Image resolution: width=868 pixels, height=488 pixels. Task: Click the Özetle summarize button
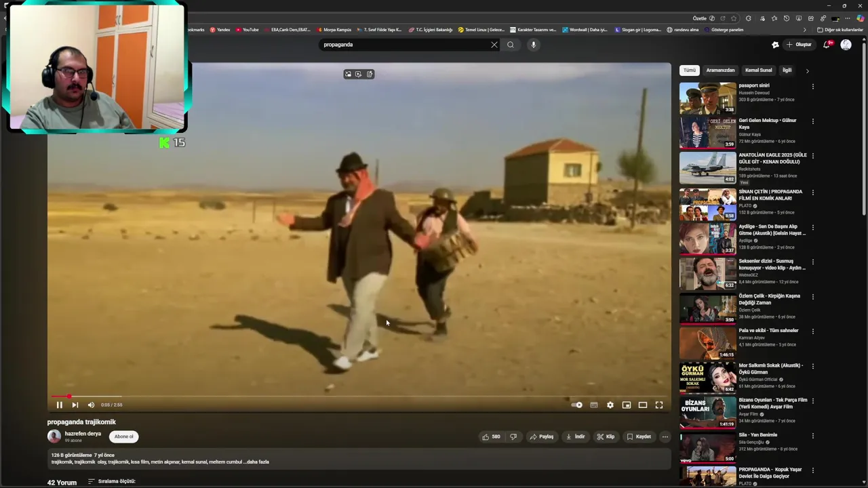(704, 18)
